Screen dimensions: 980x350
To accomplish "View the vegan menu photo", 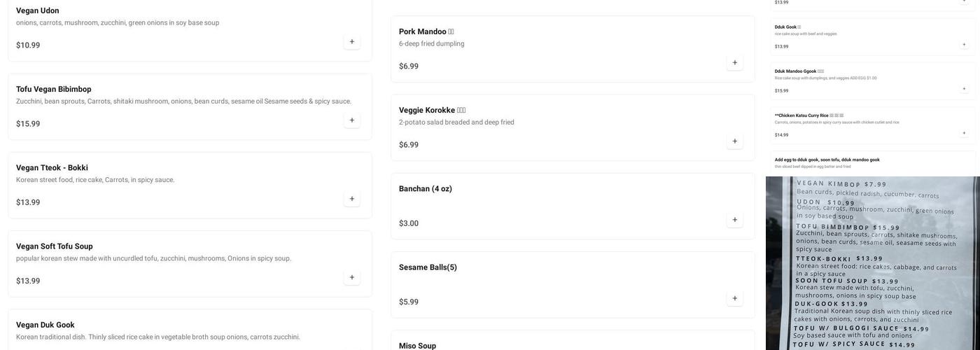I will (873, 263).
